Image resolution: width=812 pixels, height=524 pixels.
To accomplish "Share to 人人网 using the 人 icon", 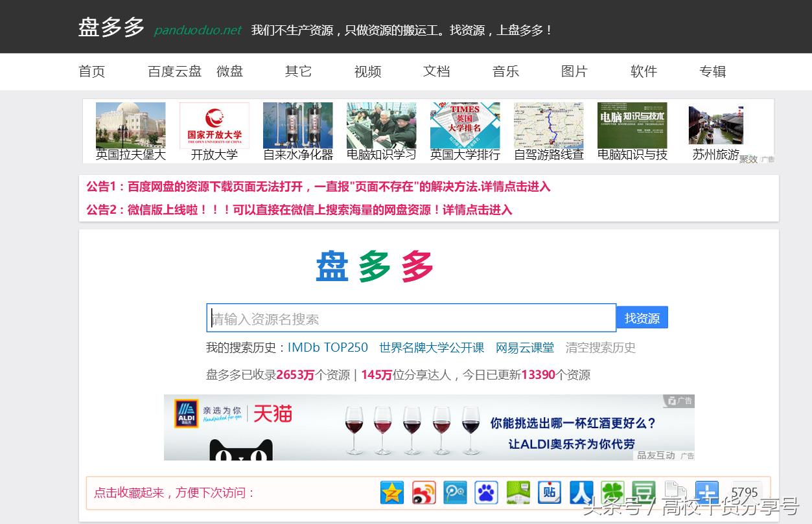I will (x=581, y=492).
